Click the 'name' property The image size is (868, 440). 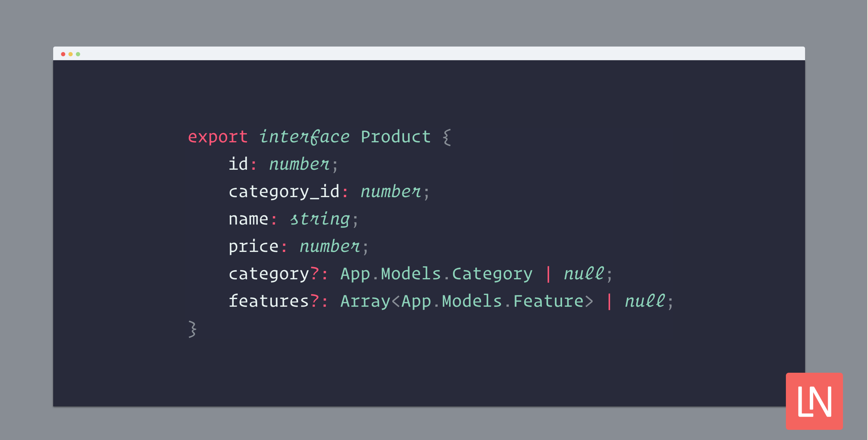pos(248,219)
